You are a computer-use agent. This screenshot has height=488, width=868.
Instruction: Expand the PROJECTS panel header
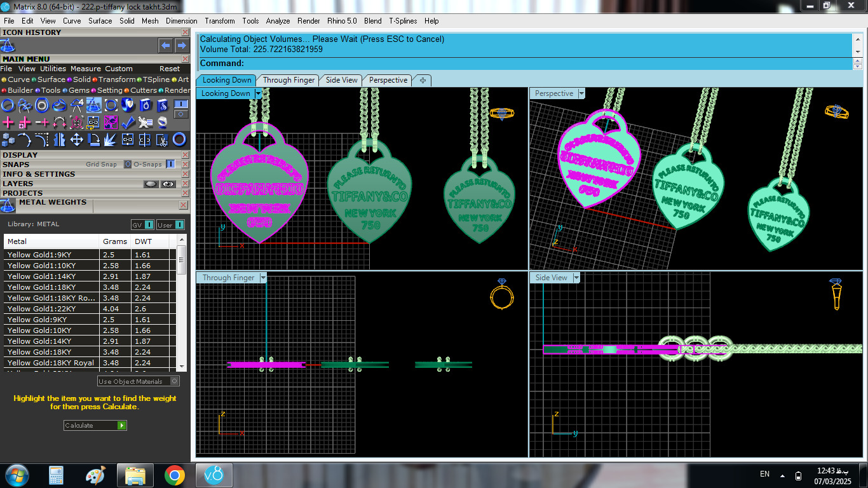point(95,193)
